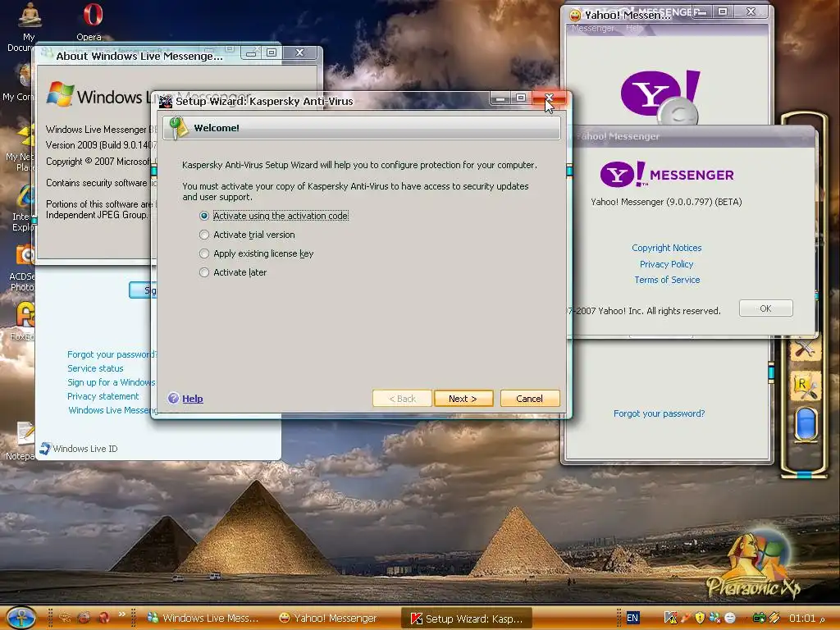Click Windows Live 'Forgot your password?' link
The image size is (840, 630).
point(112,354)
